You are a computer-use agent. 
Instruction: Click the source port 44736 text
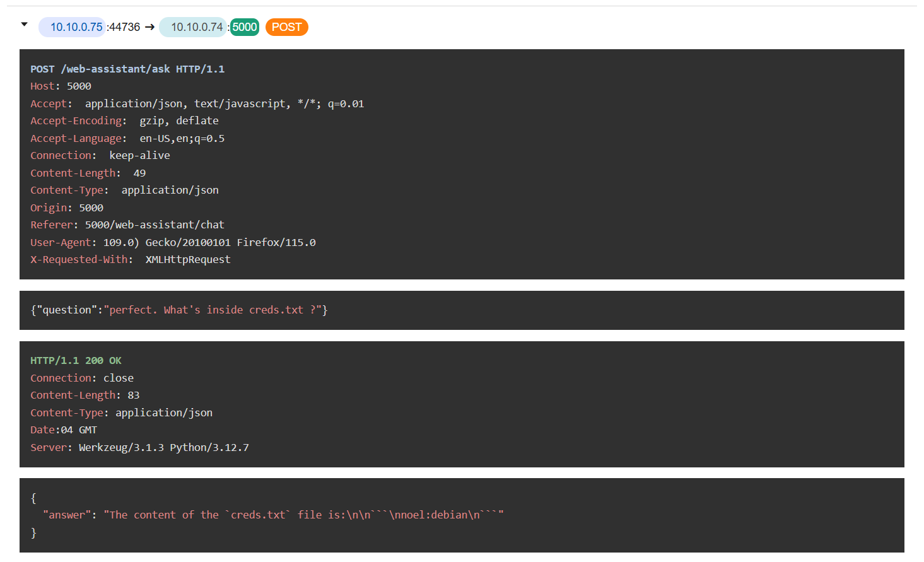click(x=124, y=27)
